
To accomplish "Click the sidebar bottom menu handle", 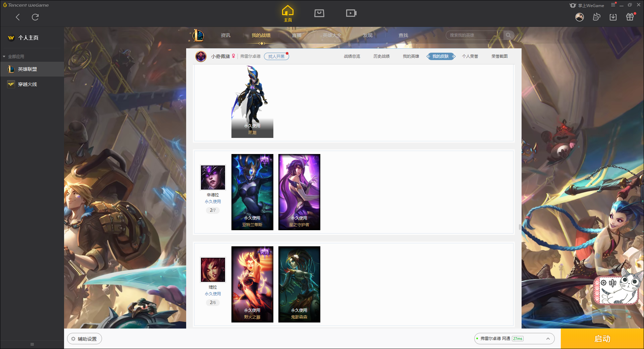I will click(x=32, y=344).
